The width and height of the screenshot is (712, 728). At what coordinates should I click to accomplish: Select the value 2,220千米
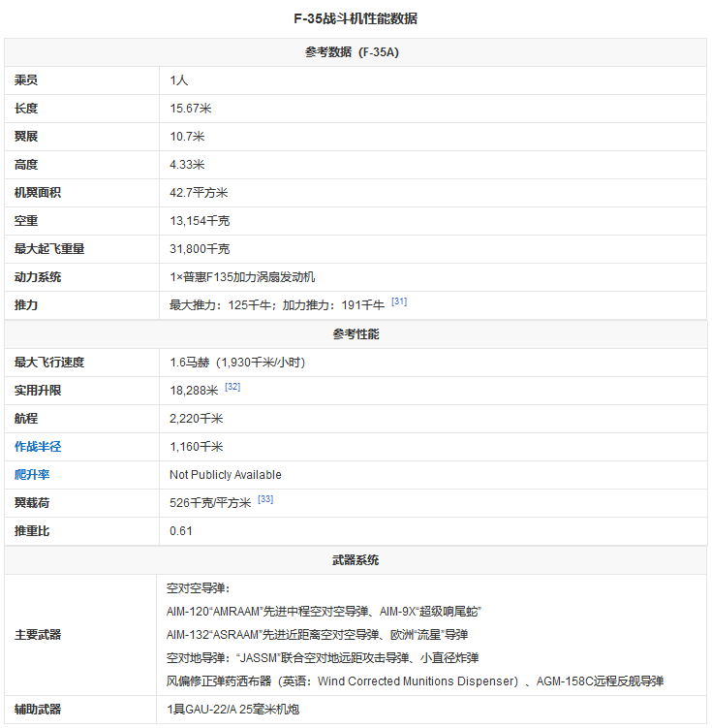coord(197,419)
